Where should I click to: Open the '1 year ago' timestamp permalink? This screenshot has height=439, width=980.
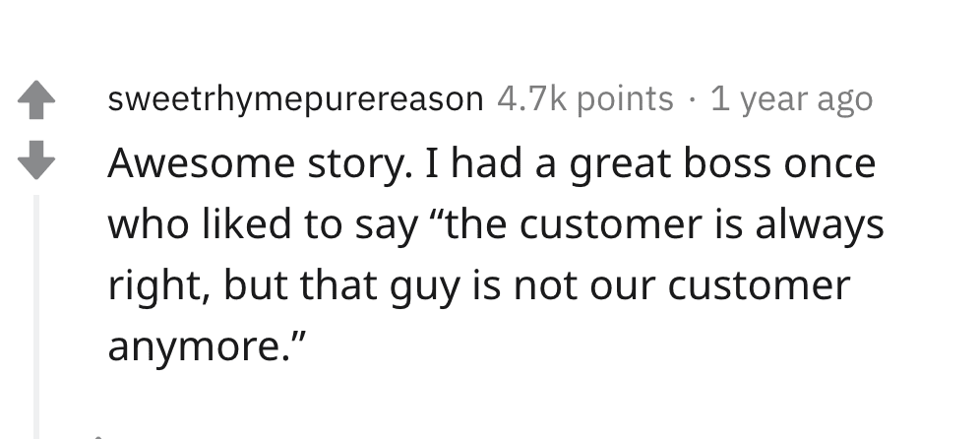[x=791, y=99]
